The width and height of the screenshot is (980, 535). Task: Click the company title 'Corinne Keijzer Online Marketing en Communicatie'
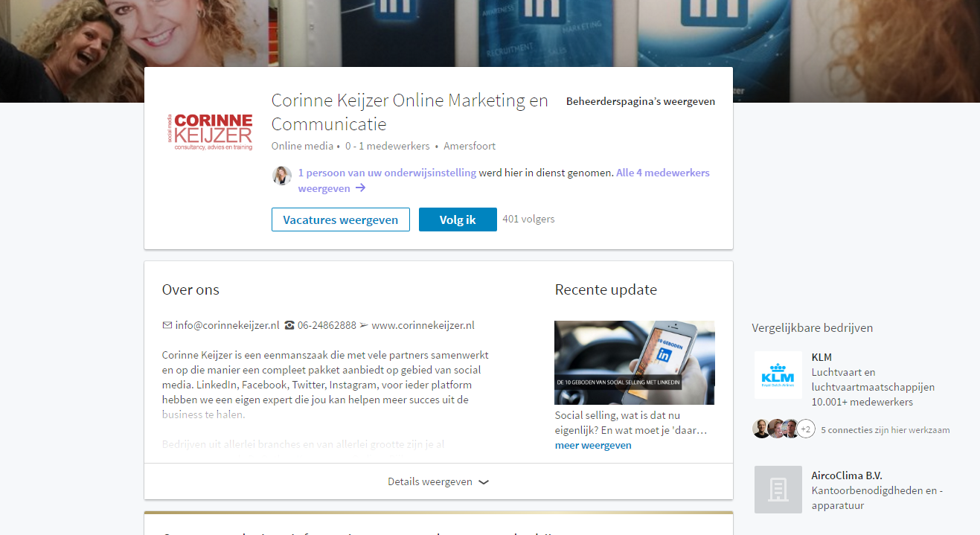coord(409,112)
